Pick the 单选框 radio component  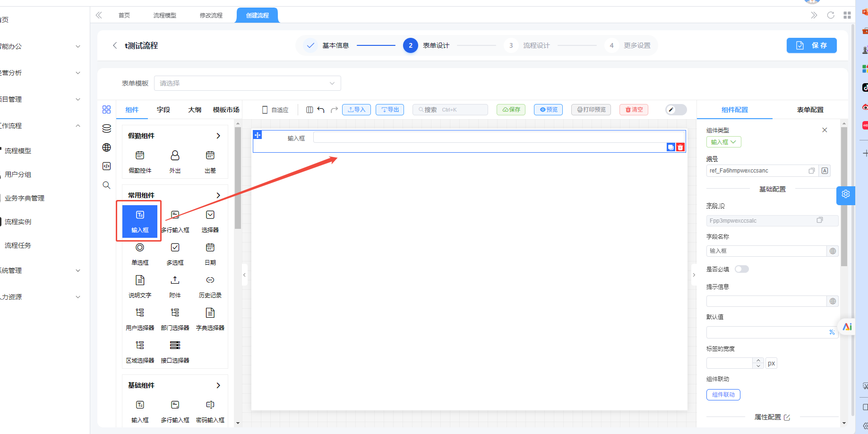click(x=140, y=254)
